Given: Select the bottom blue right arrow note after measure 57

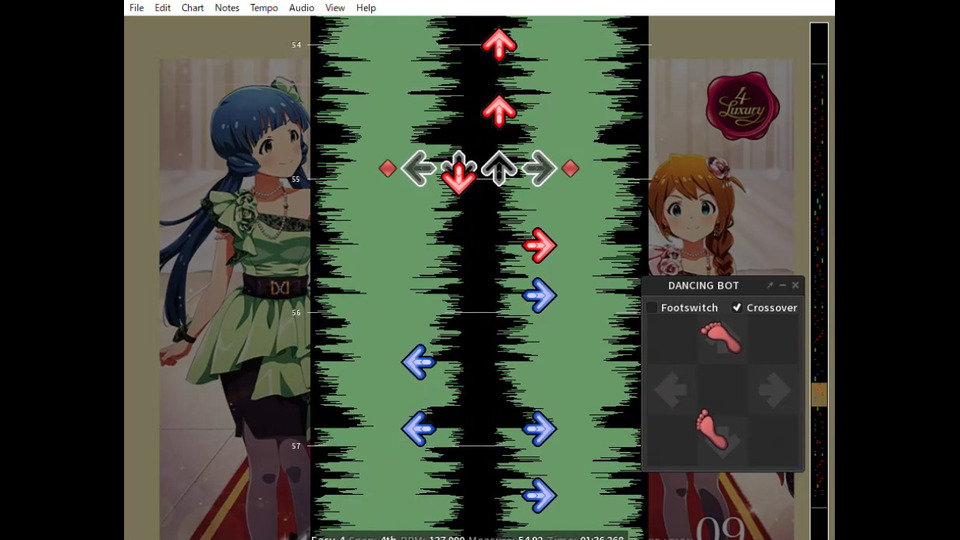Looking at the screenshot, I should click(x=539, y=495).
